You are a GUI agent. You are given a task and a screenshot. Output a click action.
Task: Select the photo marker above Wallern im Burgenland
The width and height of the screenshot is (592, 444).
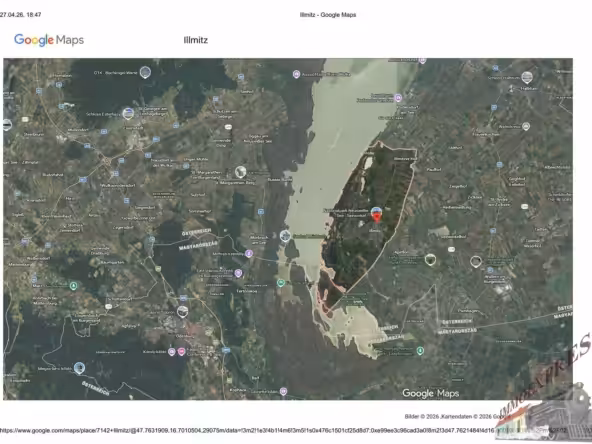pos(476,261)
